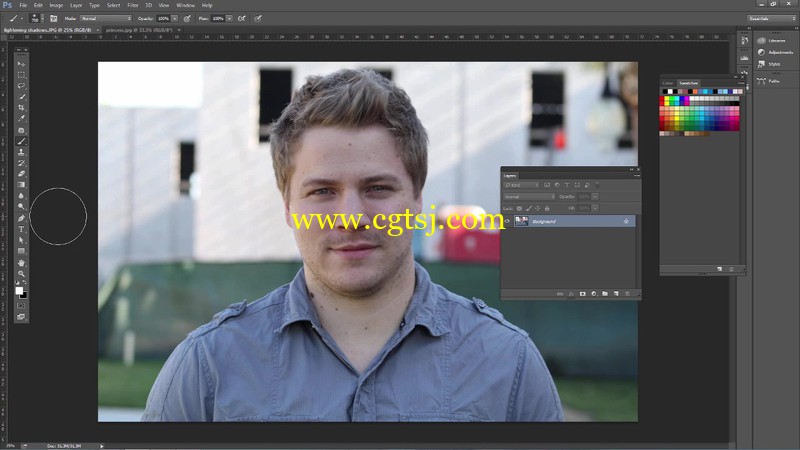This screenshot has width=800, height=450.
Task: Add layer style fx icon
Action: click(571, 294)
